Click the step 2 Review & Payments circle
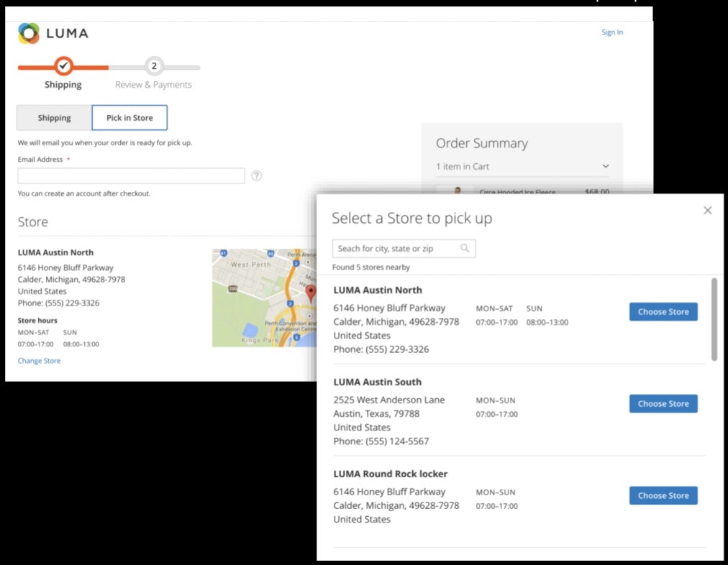Screen dimensions: 728x565 tap(153, 67)
